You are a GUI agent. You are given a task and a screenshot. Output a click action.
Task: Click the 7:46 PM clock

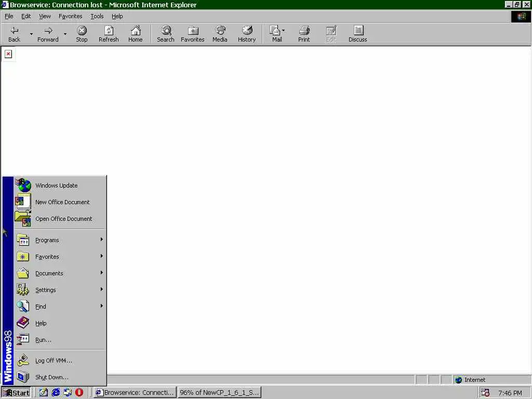coord(510,393)
